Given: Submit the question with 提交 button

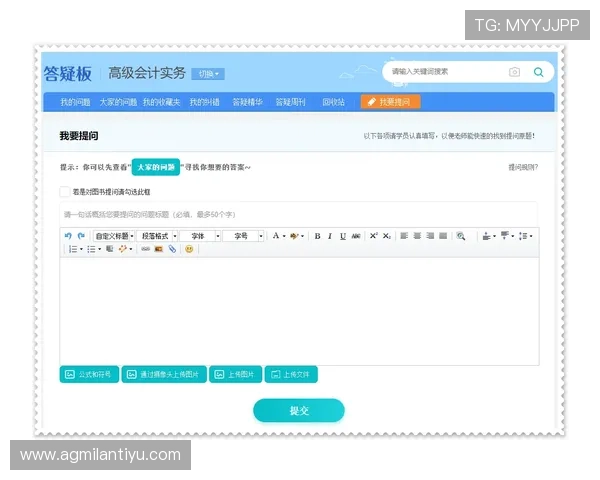Looking at the screenshot, I should click(x=299, y=411).
